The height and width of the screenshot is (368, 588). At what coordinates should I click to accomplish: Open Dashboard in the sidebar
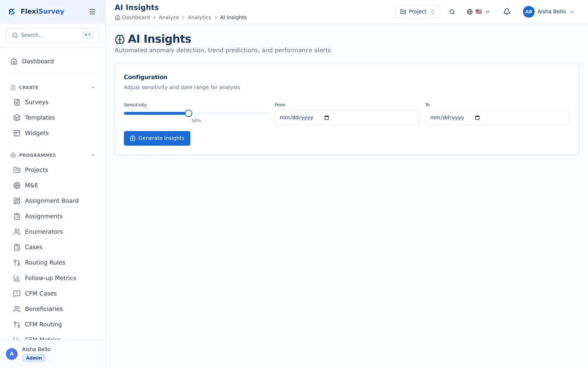(x=53, y=61)
